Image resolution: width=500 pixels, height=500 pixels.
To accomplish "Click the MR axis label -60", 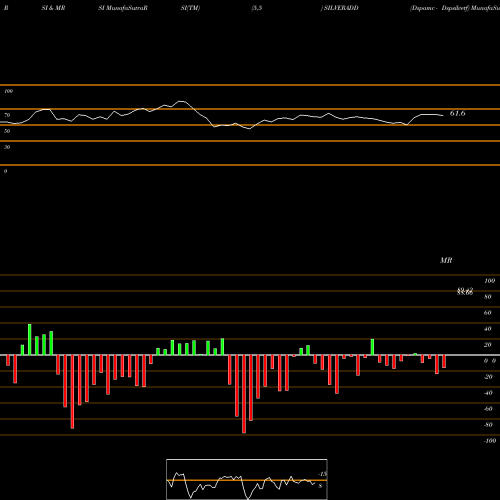I will click(488, 409).
